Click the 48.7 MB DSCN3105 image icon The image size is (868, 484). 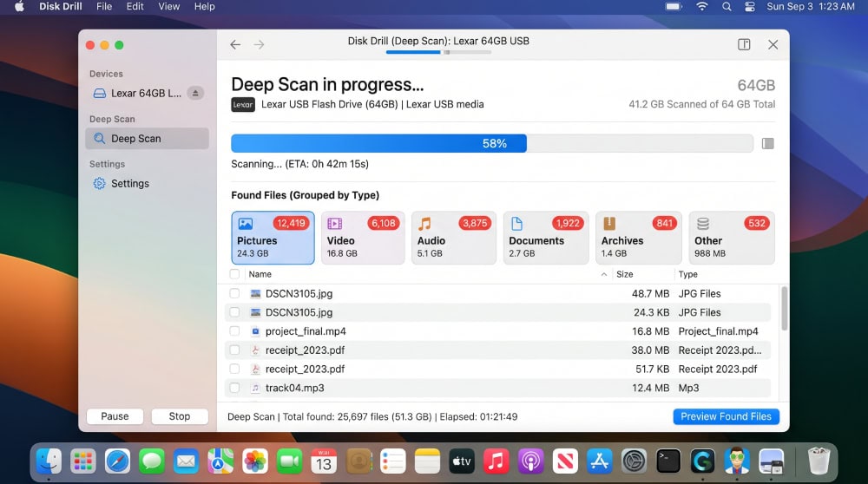[255, 294]
